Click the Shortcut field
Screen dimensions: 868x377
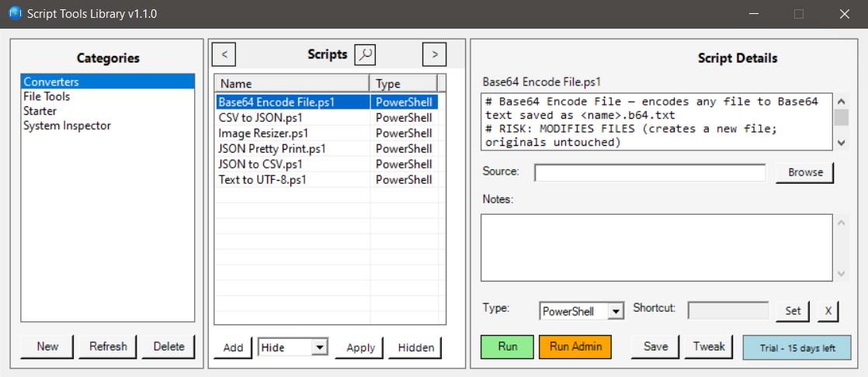point(728,310)
